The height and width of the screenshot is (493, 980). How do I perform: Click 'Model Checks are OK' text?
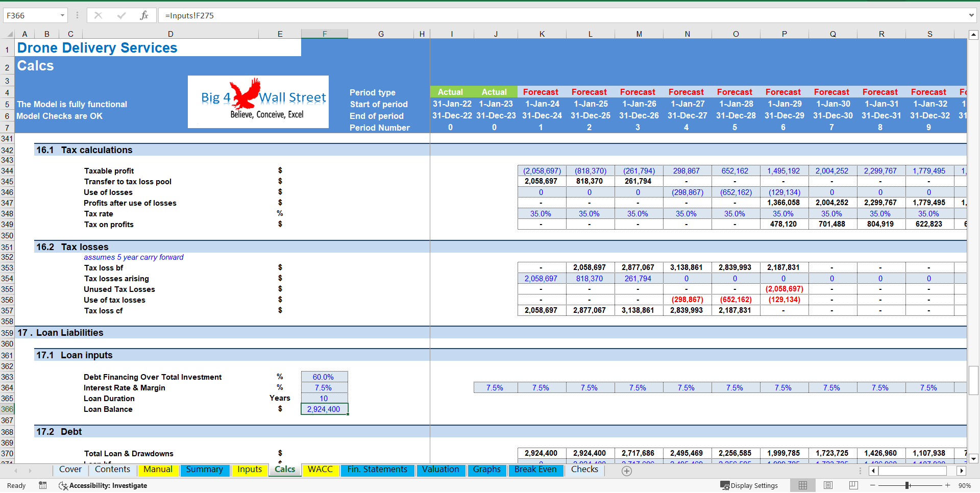click(x=59, y=116)
